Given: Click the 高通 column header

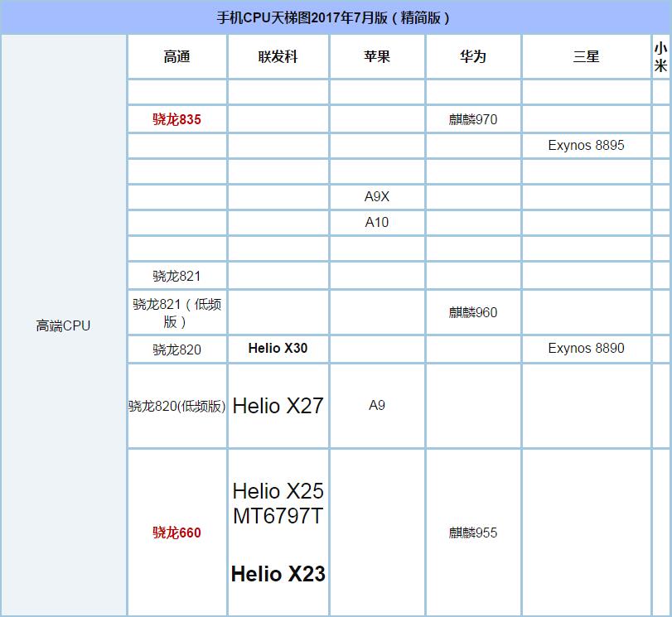Looking at the screenshot, I should 176,55.
